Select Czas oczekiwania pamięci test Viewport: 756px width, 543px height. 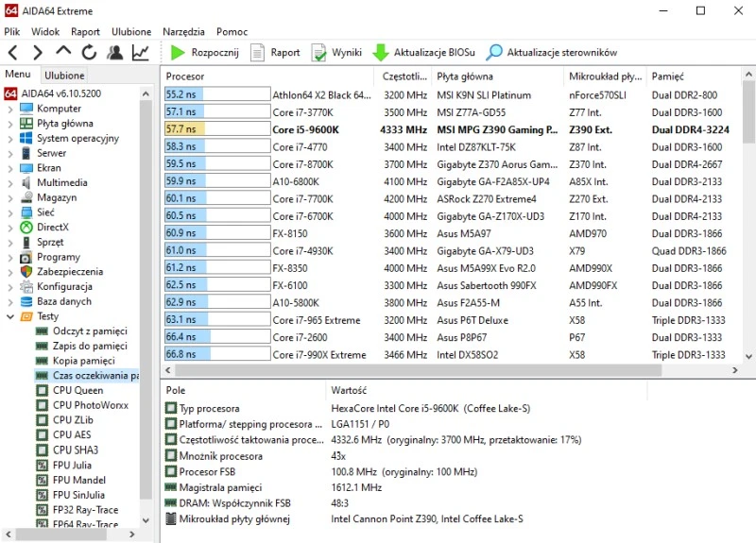click(x=95, y=375)
